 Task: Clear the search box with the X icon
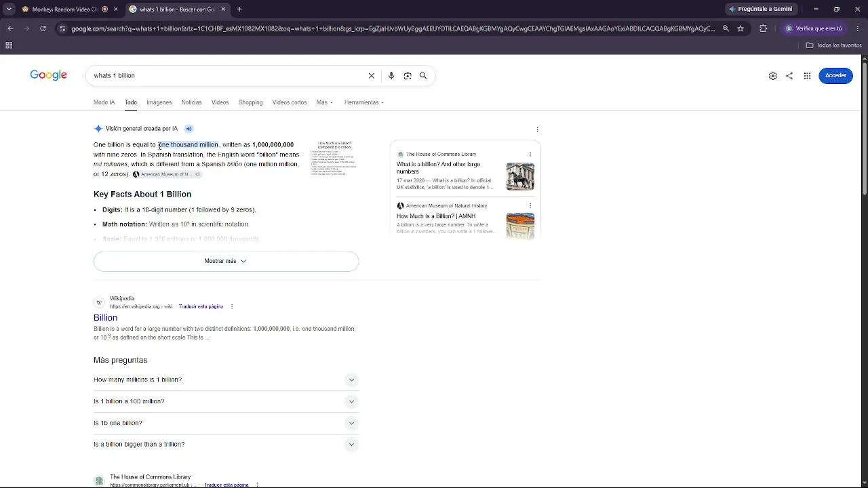[x=371, y=76]
